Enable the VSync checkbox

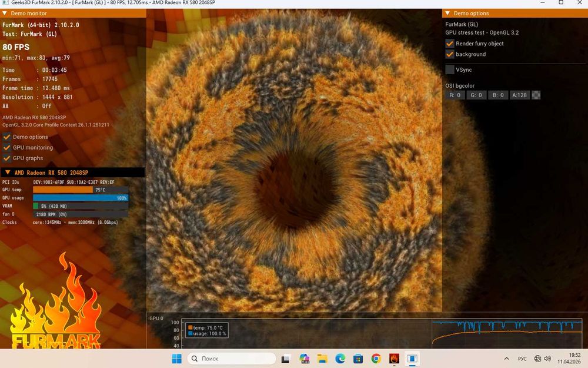[450, 69]
